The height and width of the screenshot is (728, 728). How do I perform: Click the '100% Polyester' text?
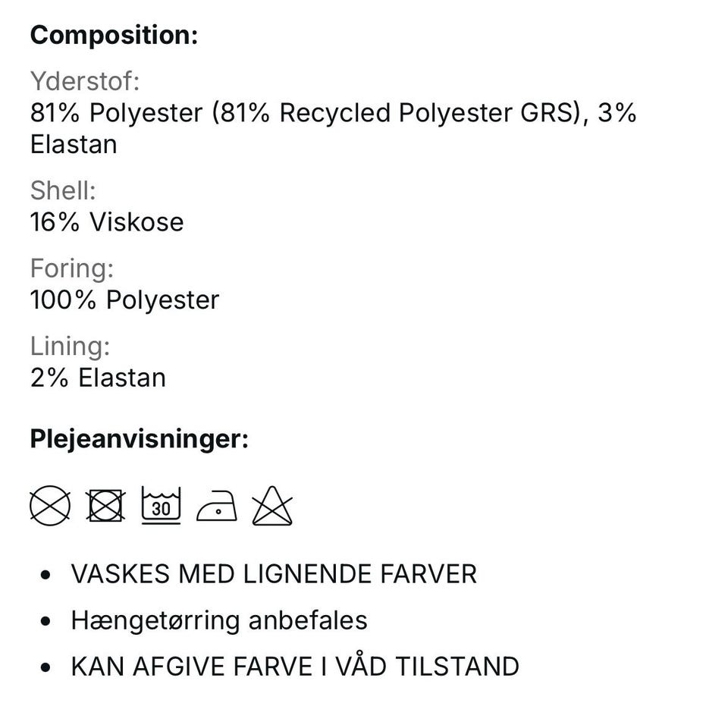point(124,300)
